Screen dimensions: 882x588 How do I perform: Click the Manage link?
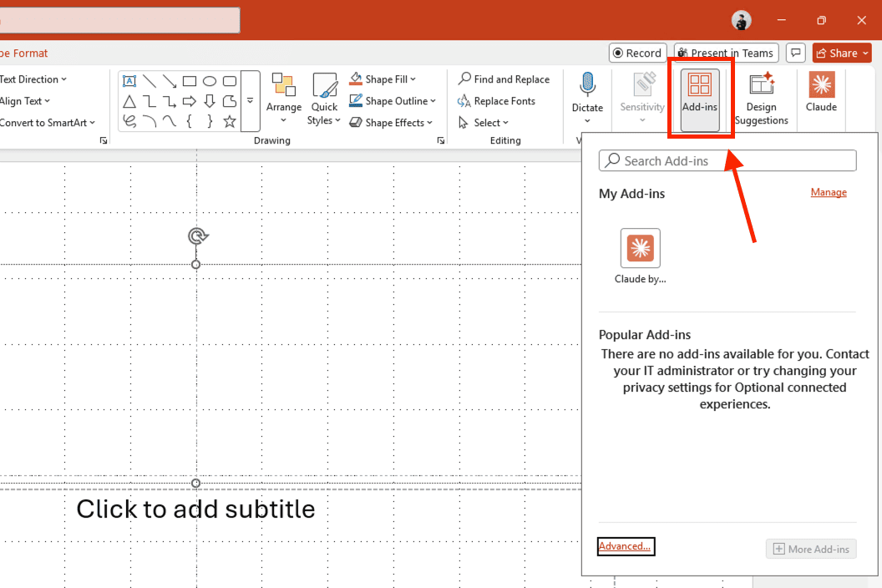pos(829,192)
